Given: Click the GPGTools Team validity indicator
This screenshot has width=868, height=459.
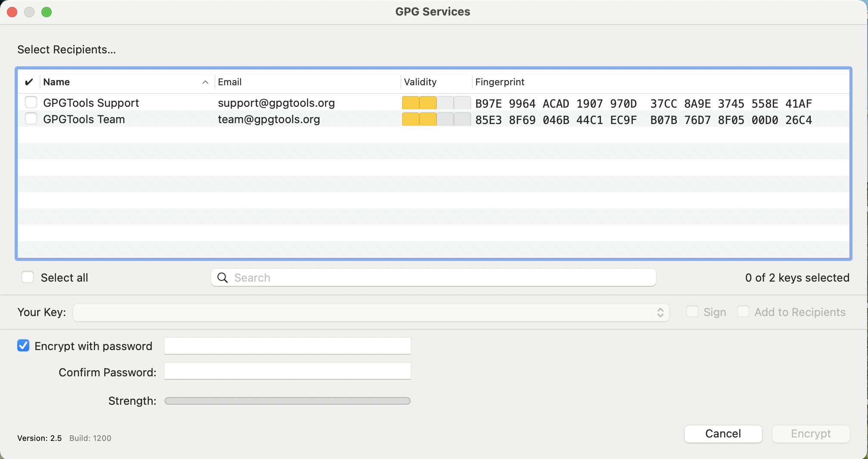Looking at the screenshot, I should pos(436,119).
